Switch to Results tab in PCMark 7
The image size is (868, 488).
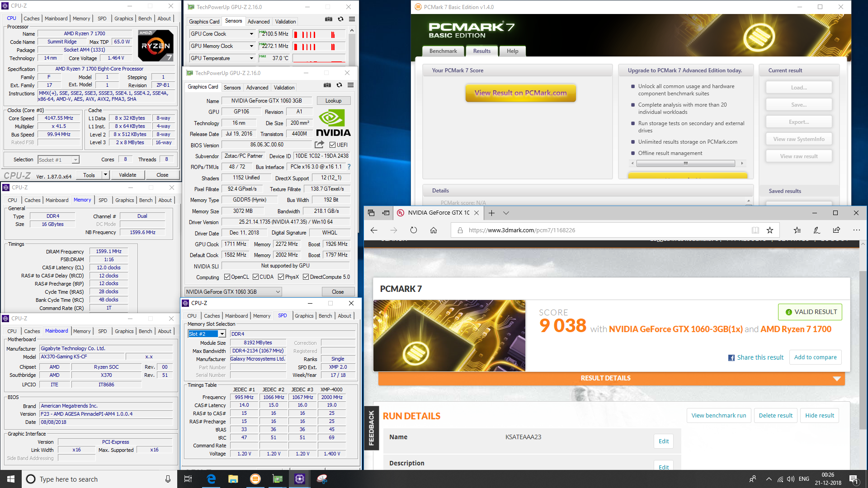[x=482, y=51]
